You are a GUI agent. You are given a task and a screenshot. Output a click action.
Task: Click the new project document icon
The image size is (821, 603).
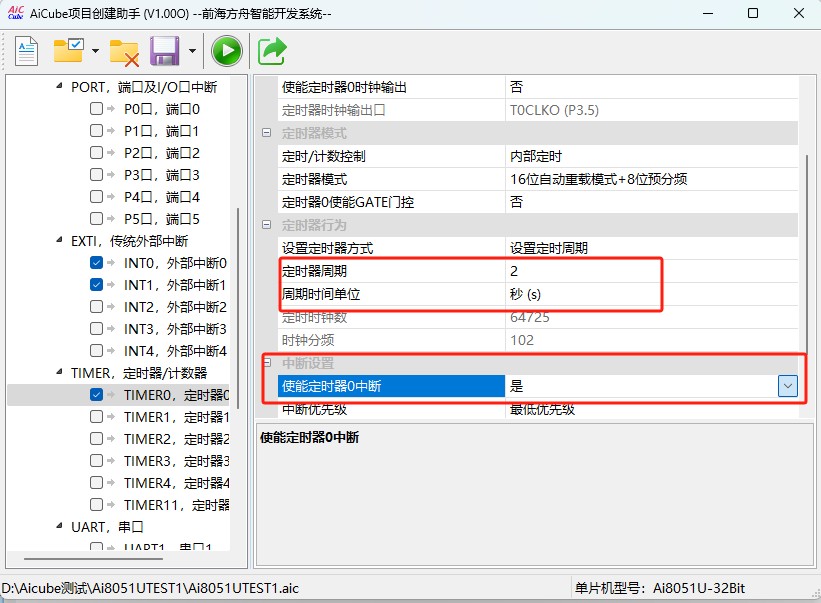click(26, 51)
